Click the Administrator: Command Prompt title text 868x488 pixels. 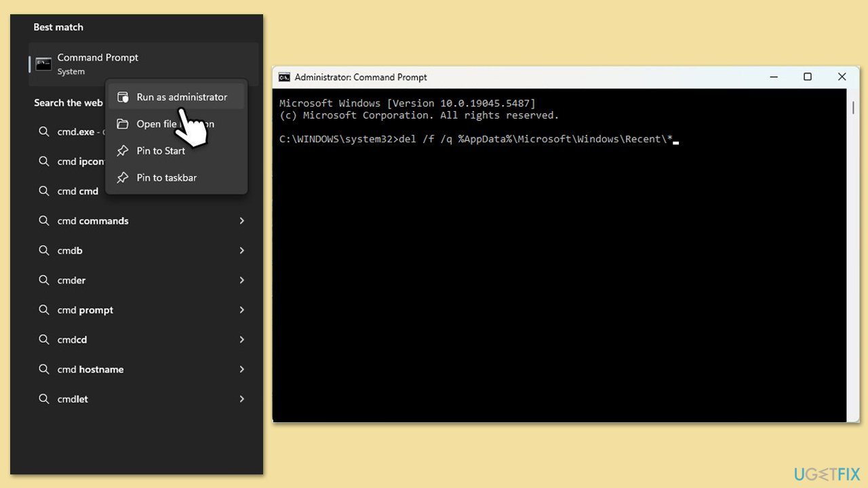click(361, 77)
